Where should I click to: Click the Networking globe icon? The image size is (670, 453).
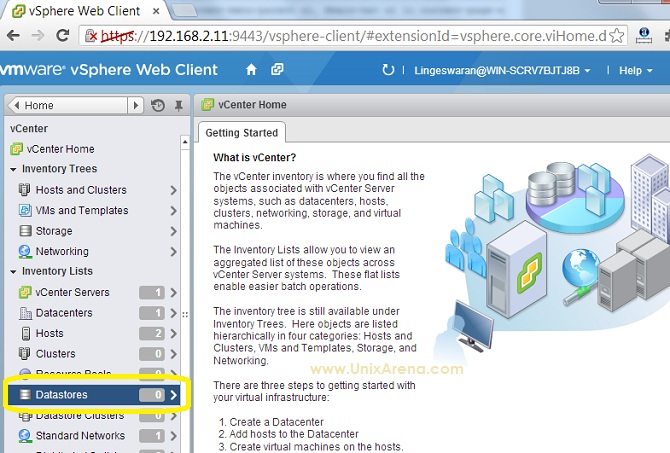pyautogui.click(x=25, y=251)
